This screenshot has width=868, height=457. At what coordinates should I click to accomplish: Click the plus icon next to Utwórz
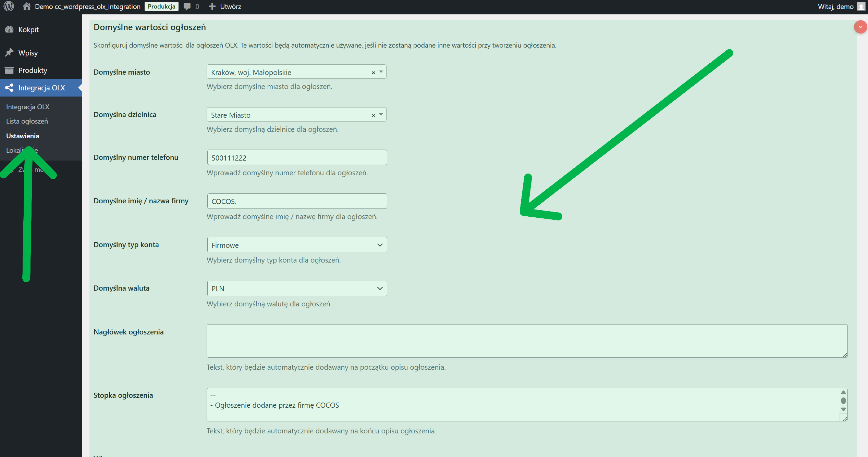tap(212, 7)
